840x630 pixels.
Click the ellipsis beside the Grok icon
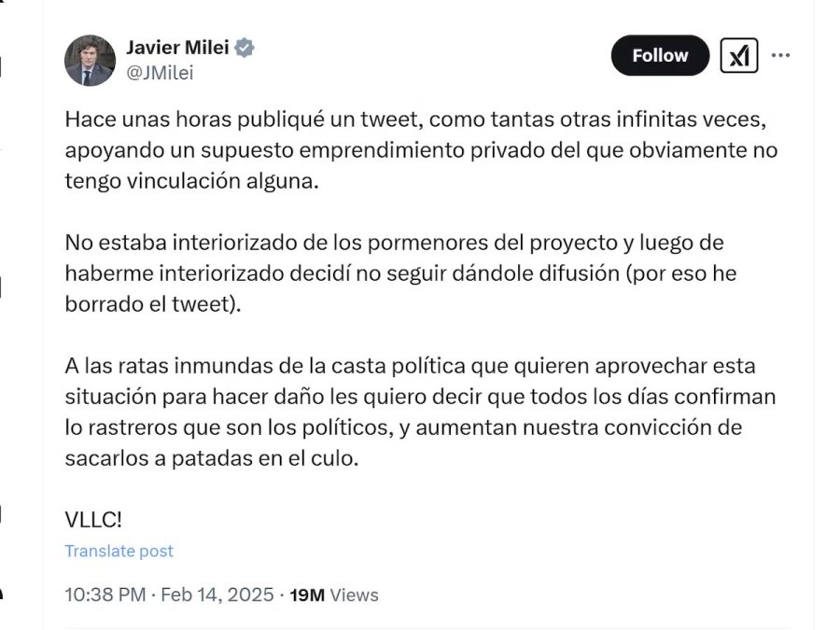tap(781, 55)
